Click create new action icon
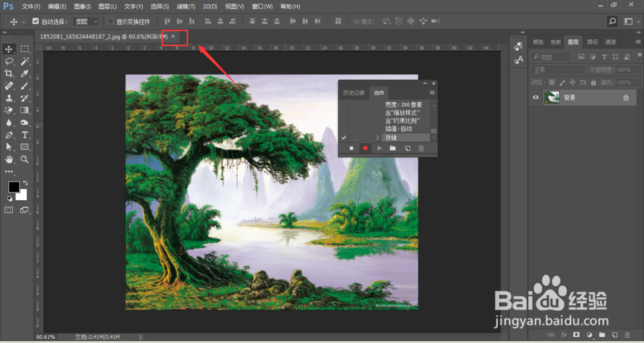This screenshot has height=343, width=644. pos(407,148)
